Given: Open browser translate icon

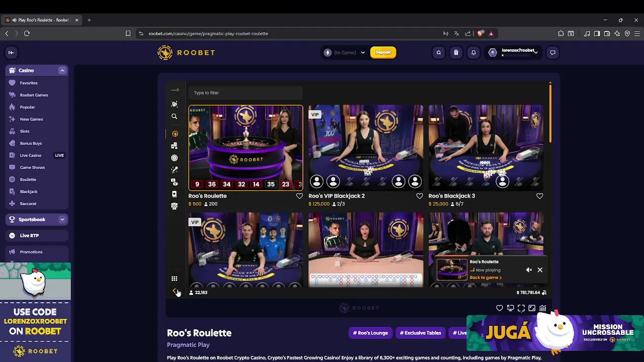Looking at the screenshot, I should [x=456, y=34].
